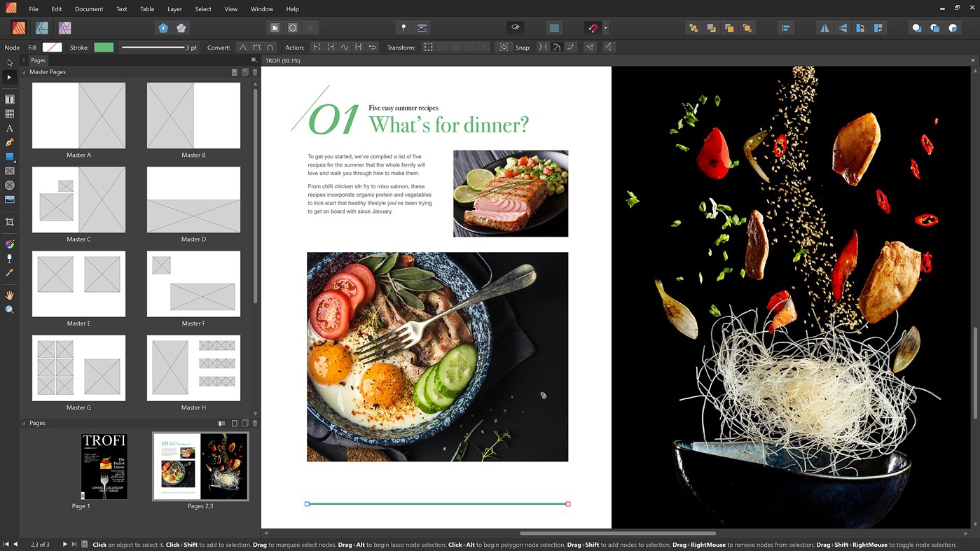Image resolution: width=980 pixels, height=551 pixels.
Task: Switch to Affinity Photo persona icon
Action: coord(64,28)
